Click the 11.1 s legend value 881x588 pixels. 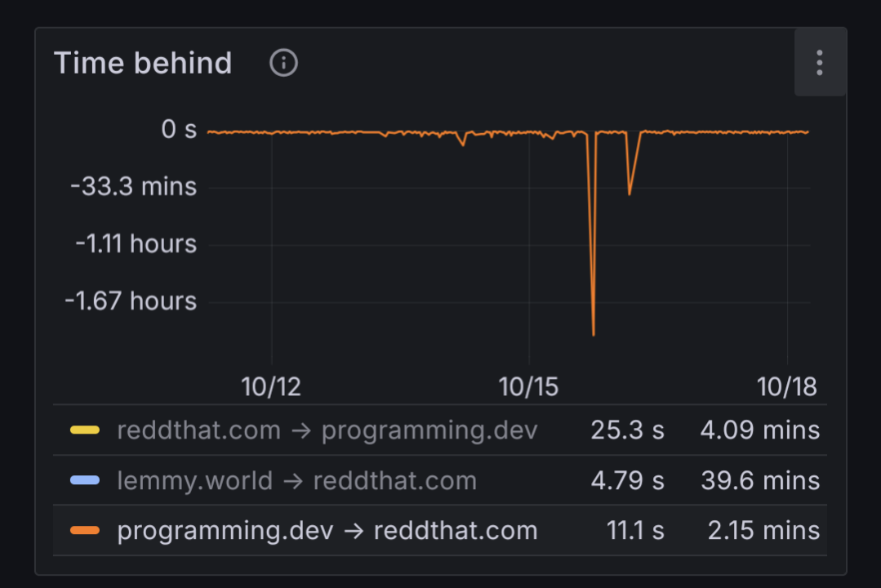634,530
